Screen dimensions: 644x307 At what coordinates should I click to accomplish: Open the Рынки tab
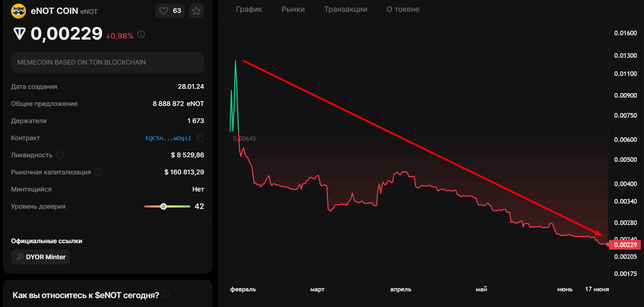click(x=293, y=9)
